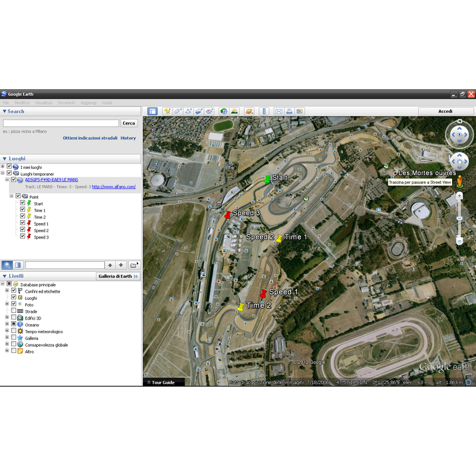Uncheck the Speed 3 placemark checkbox
The width and height of the screenshot is (476, 476).
tap(23, 236)
